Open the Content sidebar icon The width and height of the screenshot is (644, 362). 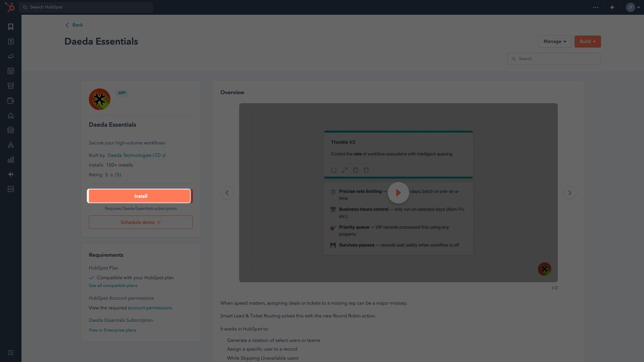point(11,71)
